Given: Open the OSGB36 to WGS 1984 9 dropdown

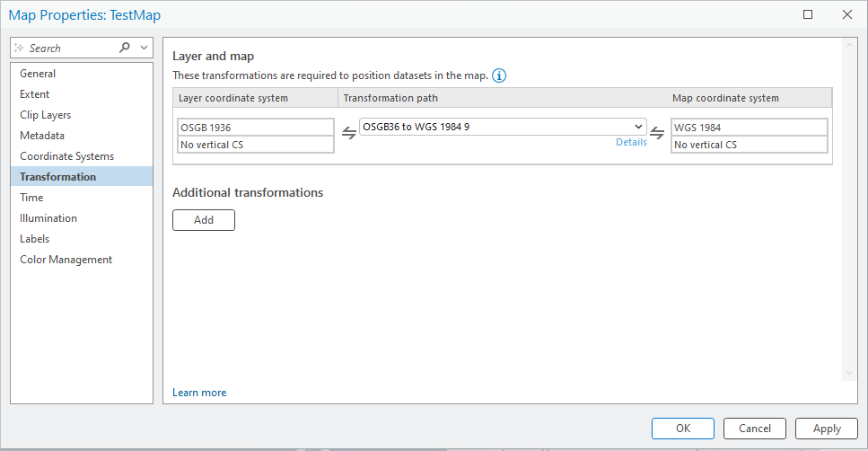Looking at the screenshot, I should coord(503,127).
